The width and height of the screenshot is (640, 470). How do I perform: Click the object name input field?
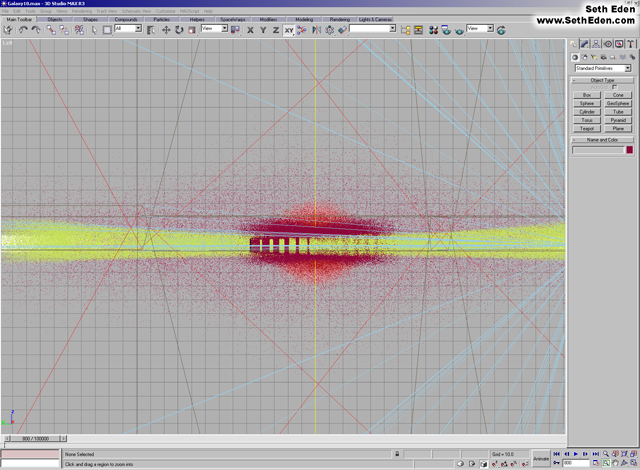[597, 150]
